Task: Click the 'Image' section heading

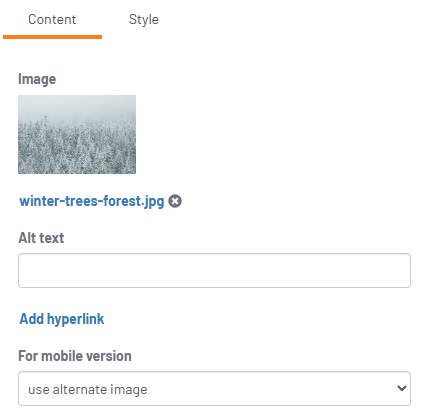Action: tap(37, 79)
